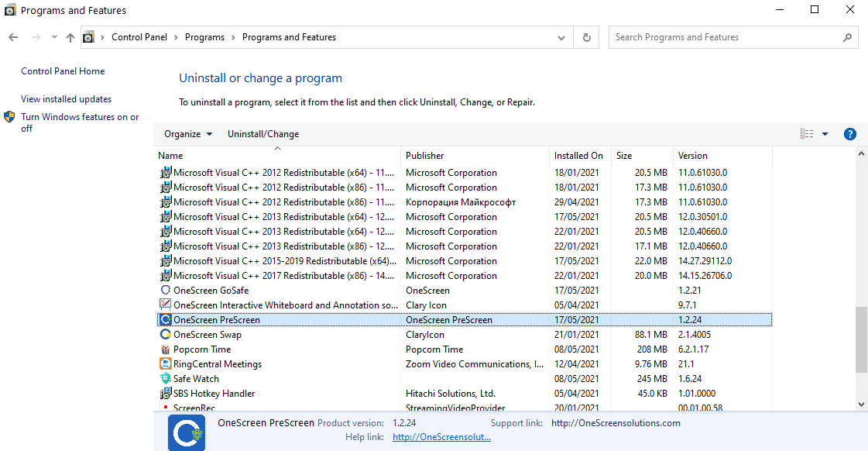
Task: Click Clary Icon publisher cell
Action: pos(426,305)
